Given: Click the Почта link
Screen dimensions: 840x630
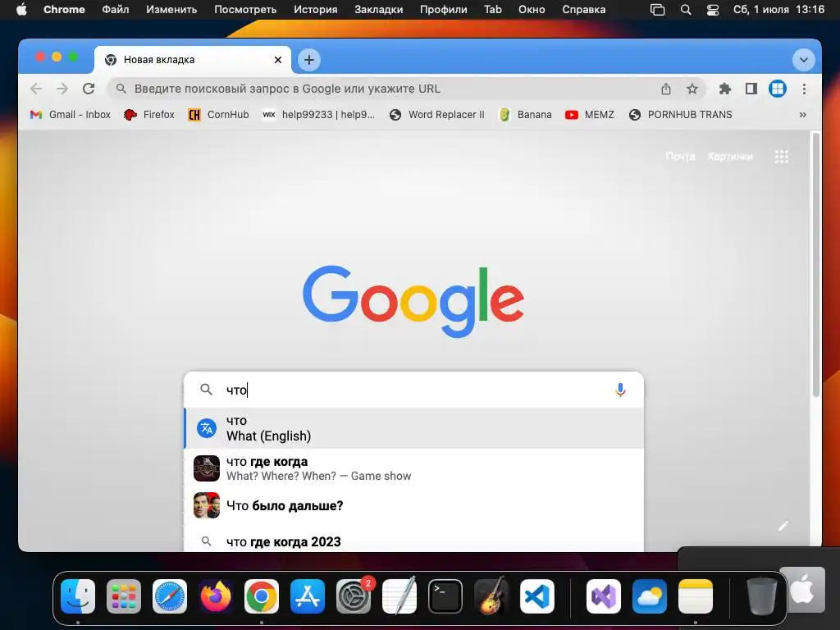Looking at the screenshot, I should [x=680, y=157].
